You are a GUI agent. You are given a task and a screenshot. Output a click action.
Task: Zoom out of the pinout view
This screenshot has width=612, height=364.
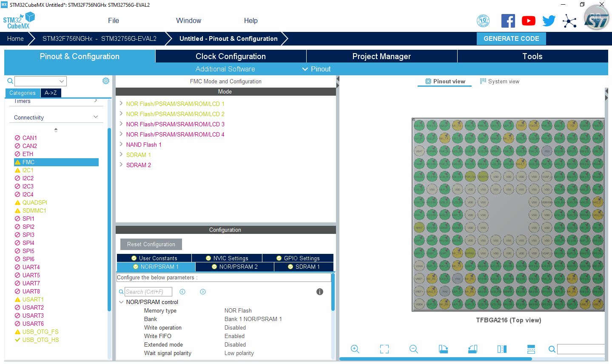click(413, 349)
